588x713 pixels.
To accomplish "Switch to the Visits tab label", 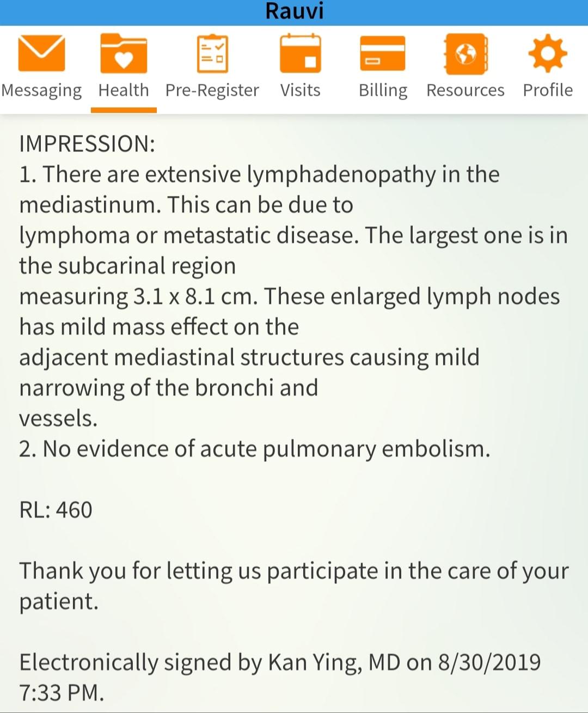I will point(300,90).
